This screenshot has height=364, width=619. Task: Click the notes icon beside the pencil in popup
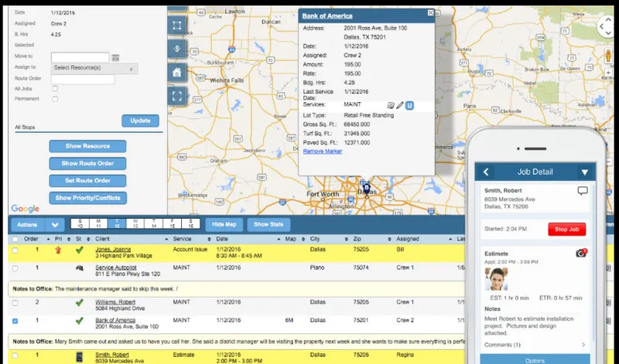pyautogui.click(x=391, y=105)
